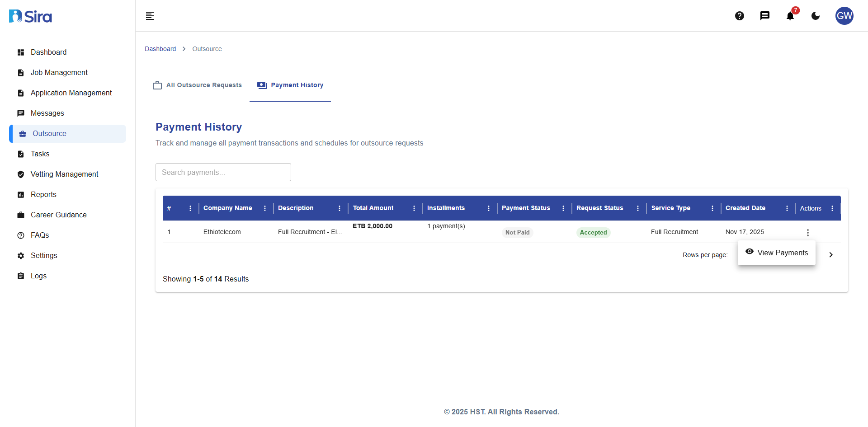Click the next page chevron arrow
Viewport: 868px width, 427px height.
coord(830,254)
